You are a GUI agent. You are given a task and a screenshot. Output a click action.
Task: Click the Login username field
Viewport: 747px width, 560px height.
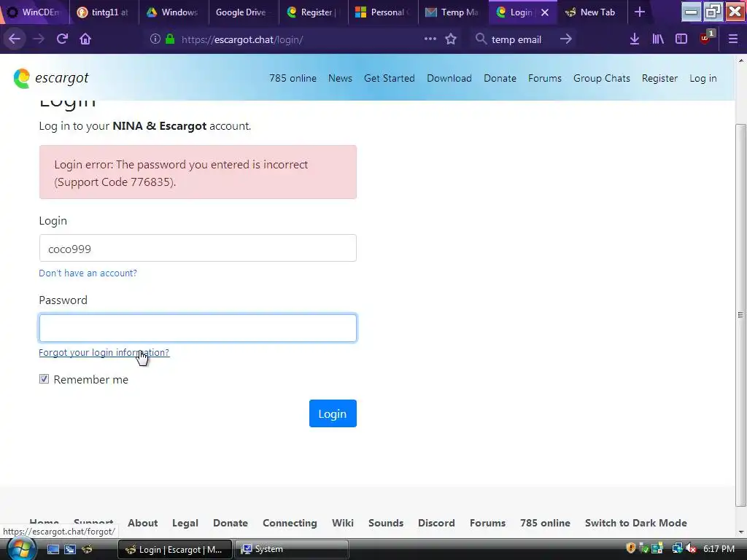198,248
